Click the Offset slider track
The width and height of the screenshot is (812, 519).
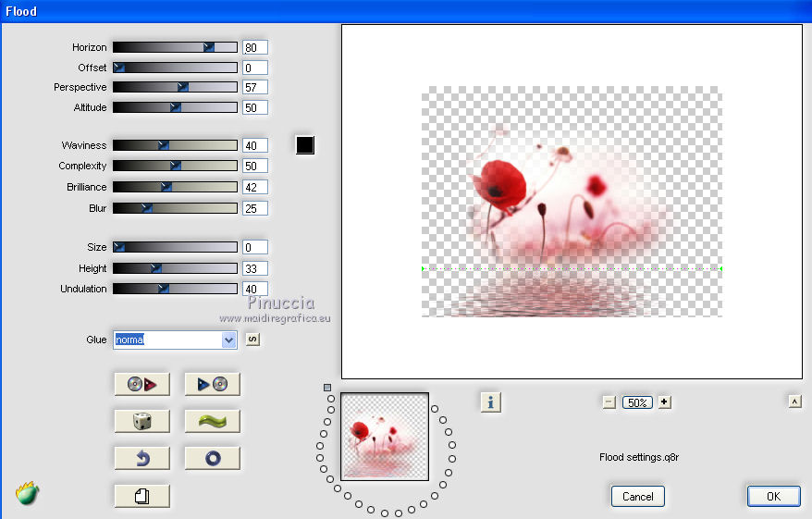click(x=175, y=68)
